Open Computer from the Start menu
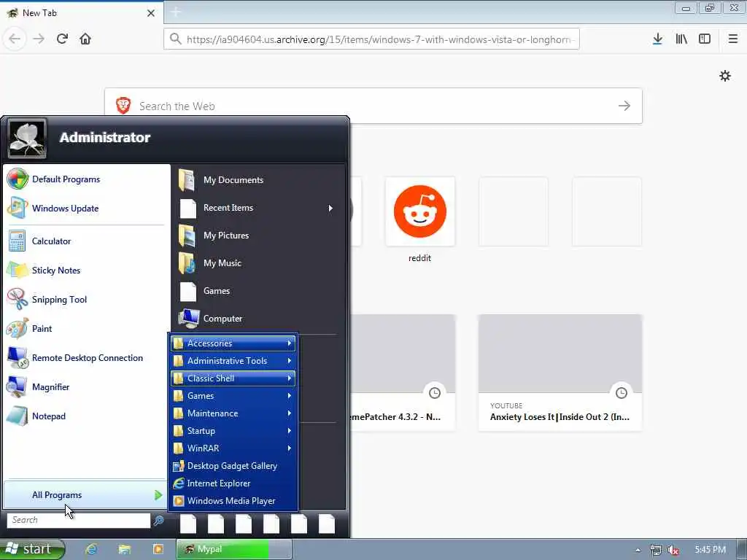 (258, 318)
